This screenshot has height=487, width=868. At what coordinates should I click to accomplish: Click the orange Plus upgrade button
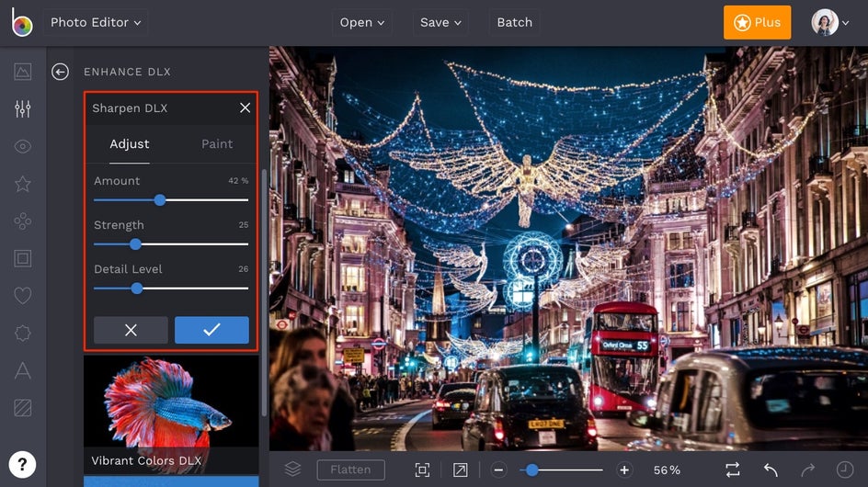[x=757, y=22]
